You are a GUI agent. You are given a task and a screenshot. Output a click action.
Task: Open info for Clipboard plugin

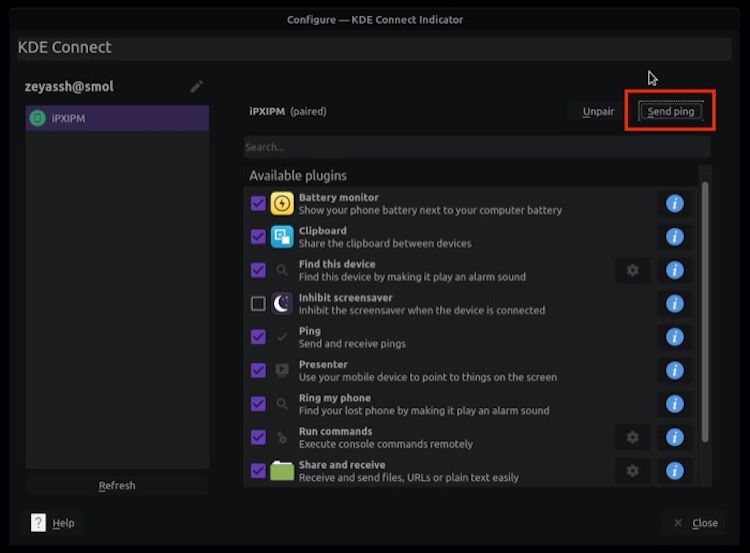[x=674, y=237]
